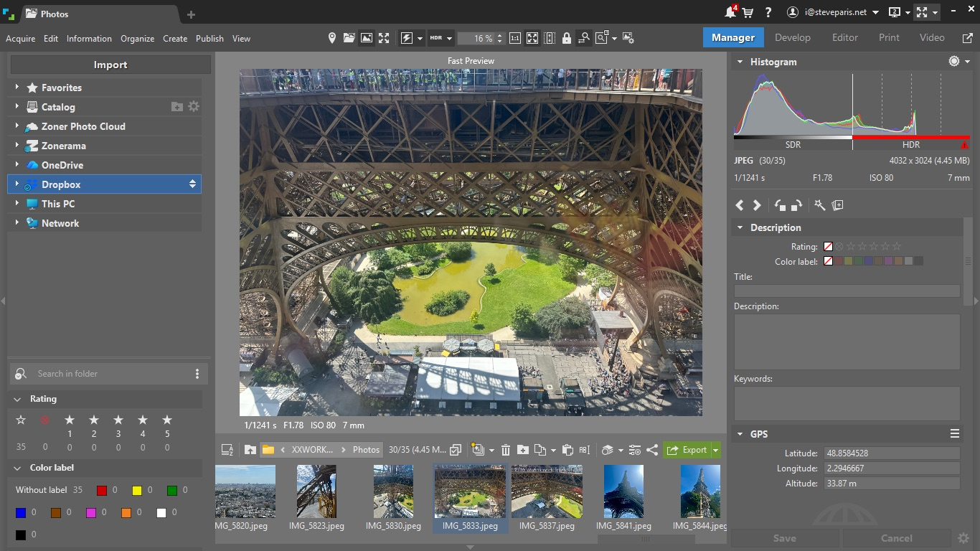
Task: Switch to the Develop tab
Action: [792, 37]
